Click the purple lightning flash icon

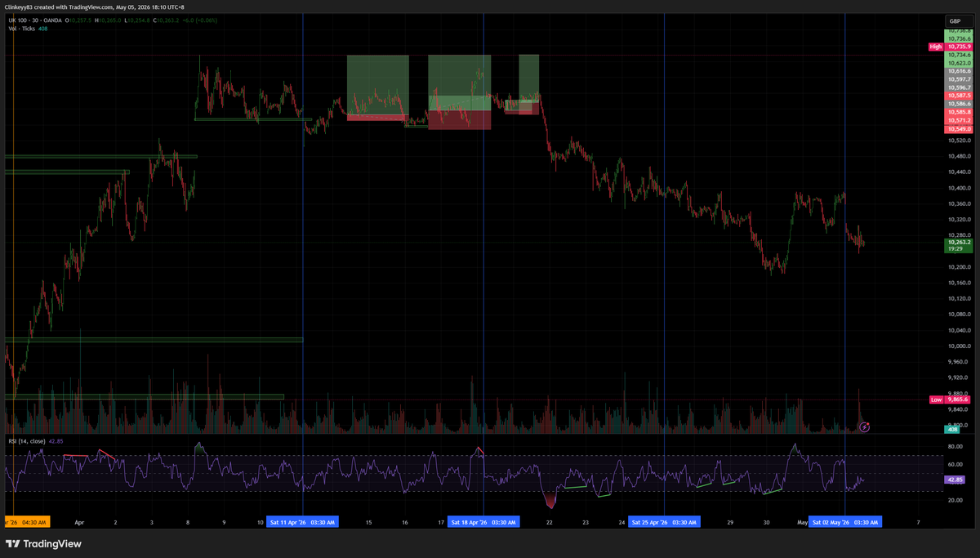[865, 426]
